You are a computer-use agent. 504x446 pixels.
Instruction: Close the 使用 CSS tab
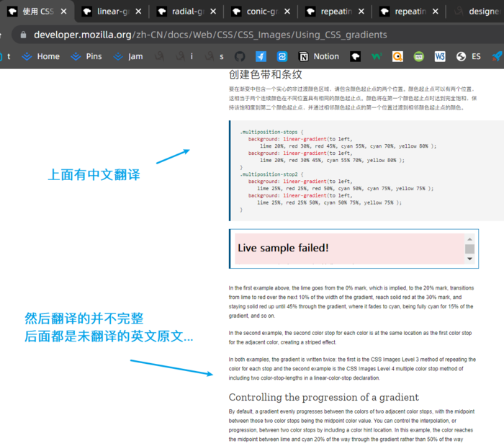coord(64,12)
